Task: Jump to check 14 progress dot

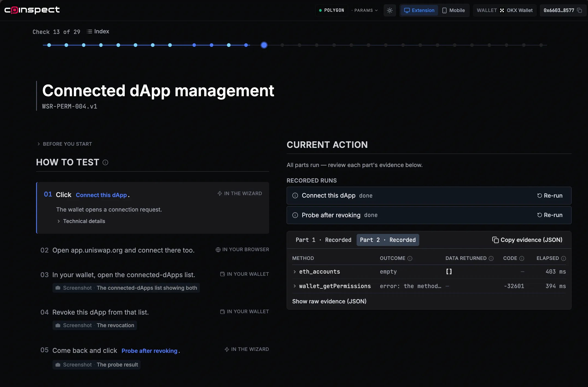Action: point(282,45)
